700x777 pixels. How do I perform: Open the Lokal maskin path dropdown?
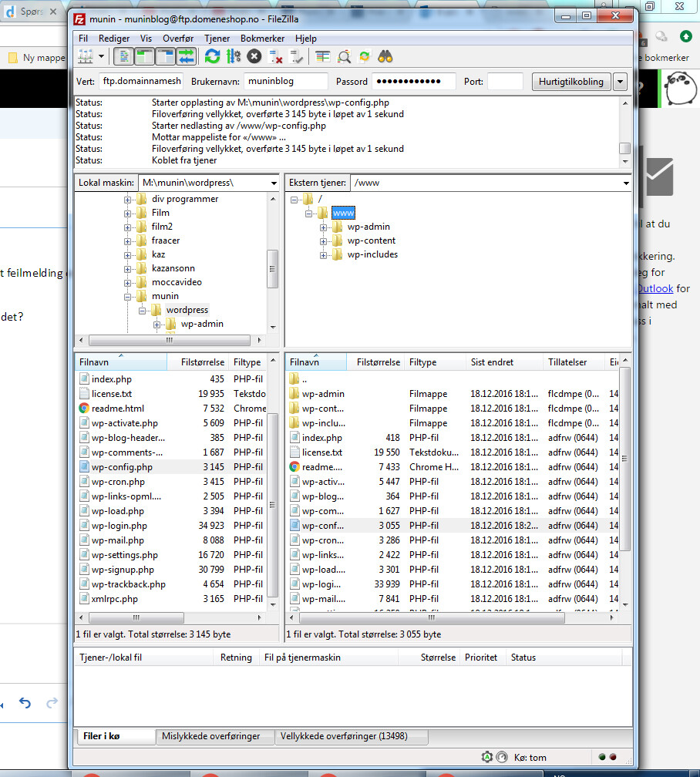pyautogui.click(x=274, y=183)
